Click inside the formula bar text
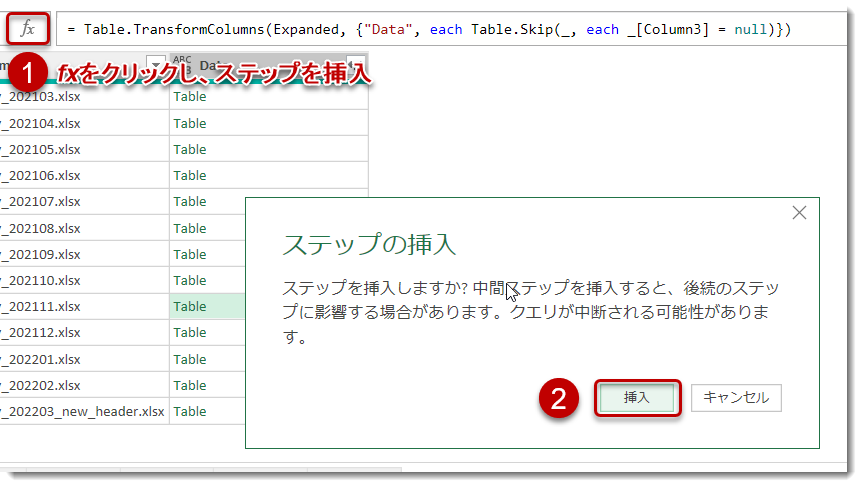Screen dimensions: 862x487 click(x=429, y=29)
